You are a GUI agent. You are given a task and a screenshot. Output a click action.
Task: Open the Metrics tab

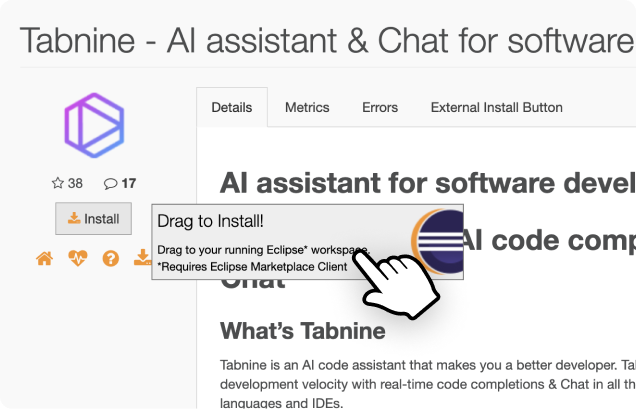pyautogui.click(x=307, y=108)
